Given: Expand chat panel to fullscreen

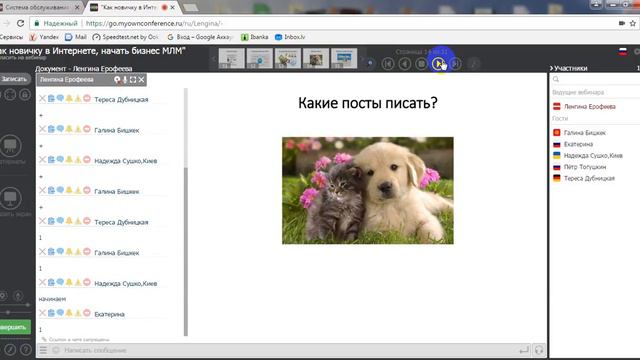Looking at the screenshot, I should pos(133,80).
